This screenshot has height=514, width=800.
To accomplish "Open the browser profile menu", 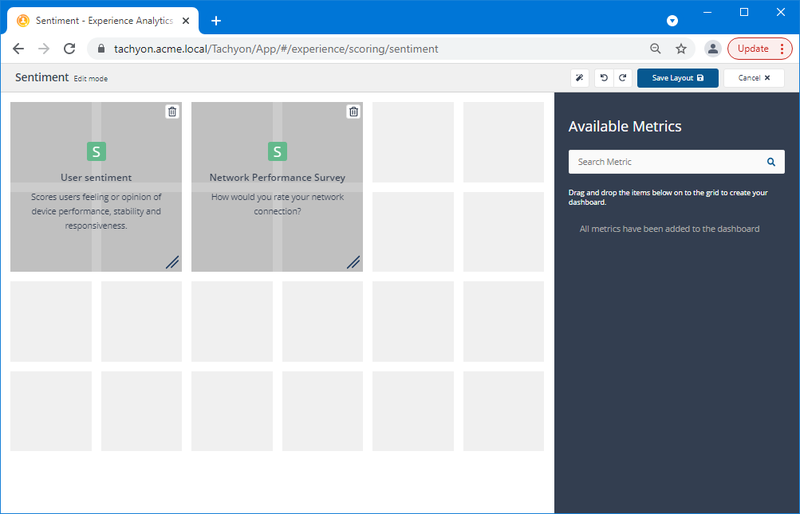I will pyautogui.click(x=713, y=49).
